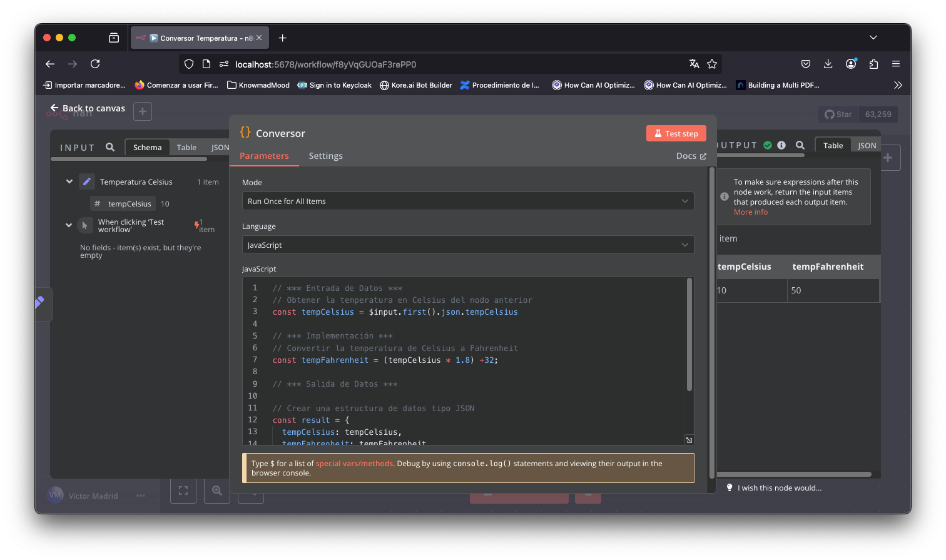The height and width of the screenshot is (560, 946).
Task: Click the Firefox translate page icon
Action: pos(694,64)
